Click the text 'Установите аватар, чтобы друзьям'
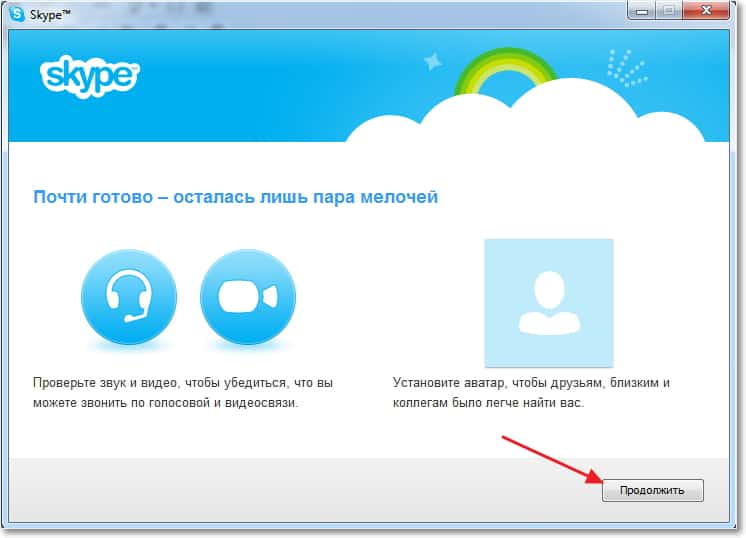 497,382
